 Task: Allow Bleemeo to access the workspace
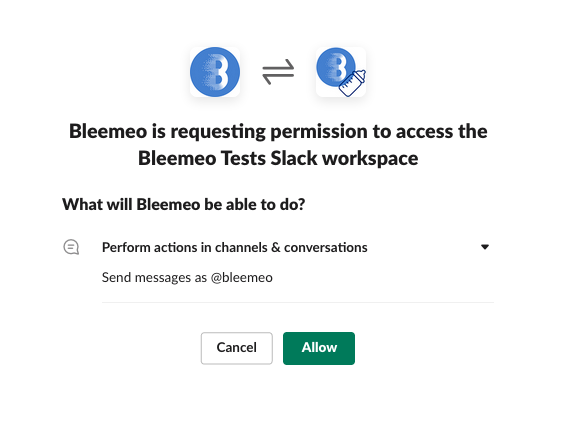point(319,348)
